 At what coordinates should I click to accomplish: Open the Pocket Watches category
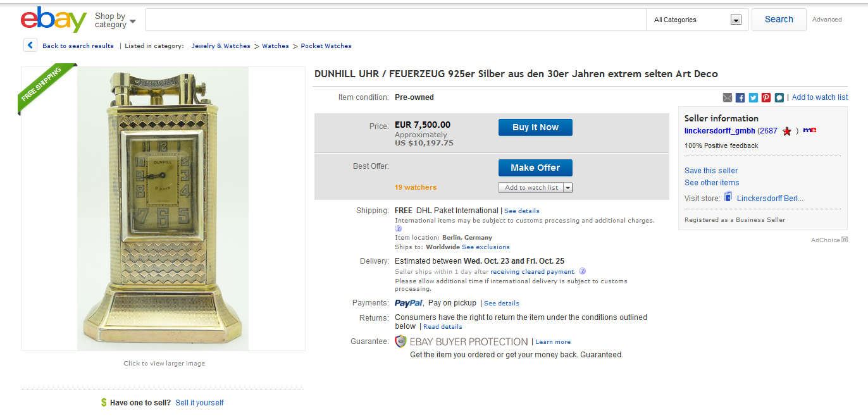click(326, 46)
